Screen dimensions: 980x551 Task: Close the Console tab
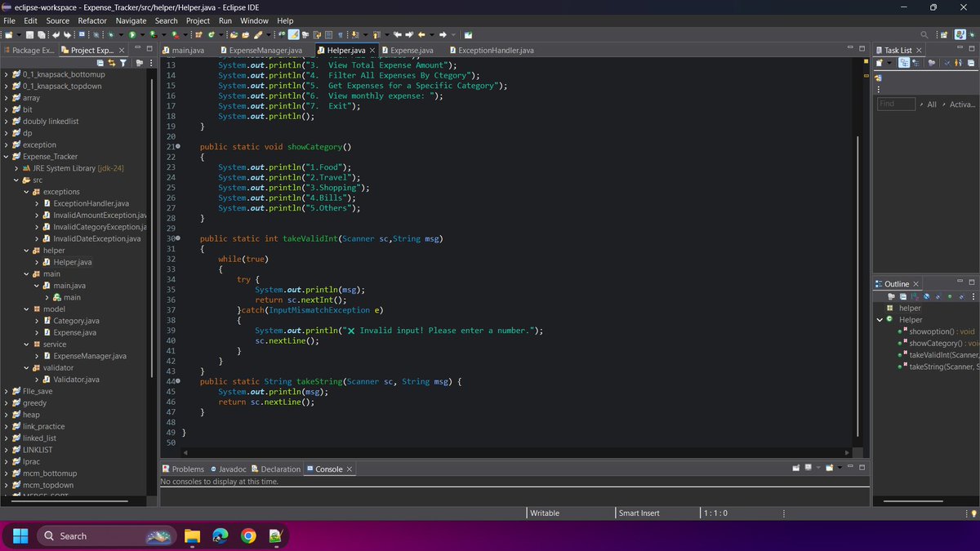click(350, 469)
